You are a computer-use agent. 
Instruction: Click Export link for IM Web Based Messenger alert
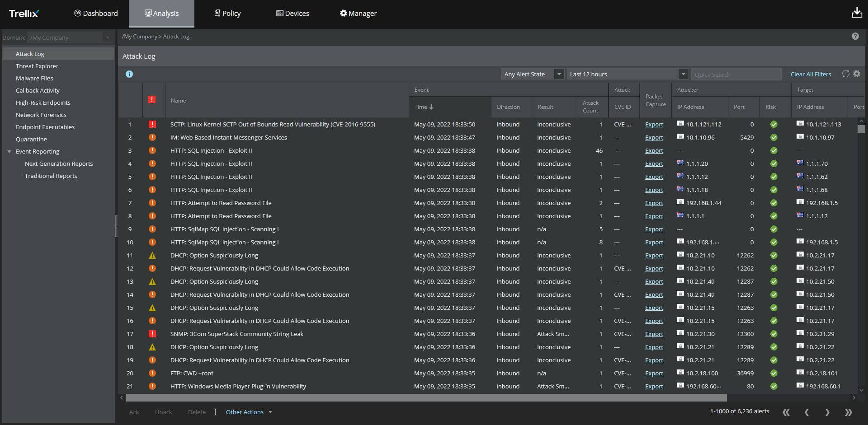click(x=654, y=137)
